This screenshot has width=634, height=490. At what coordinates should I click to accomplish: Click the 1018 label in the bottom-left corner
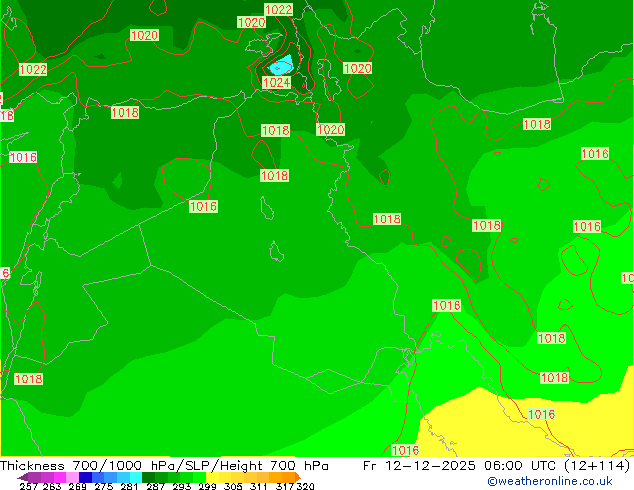coord(28,380)
